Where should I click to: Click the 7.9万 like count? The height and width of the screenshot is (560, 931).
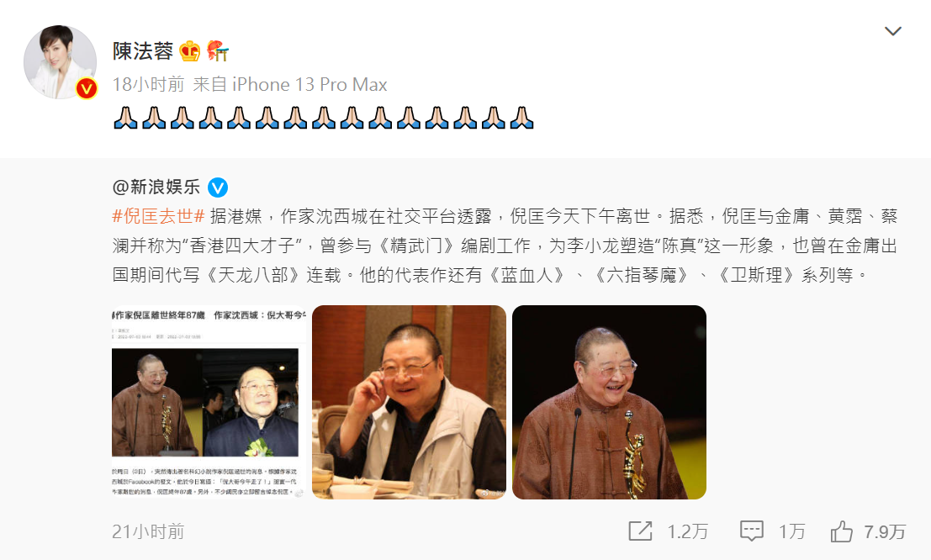coord(885,531)
